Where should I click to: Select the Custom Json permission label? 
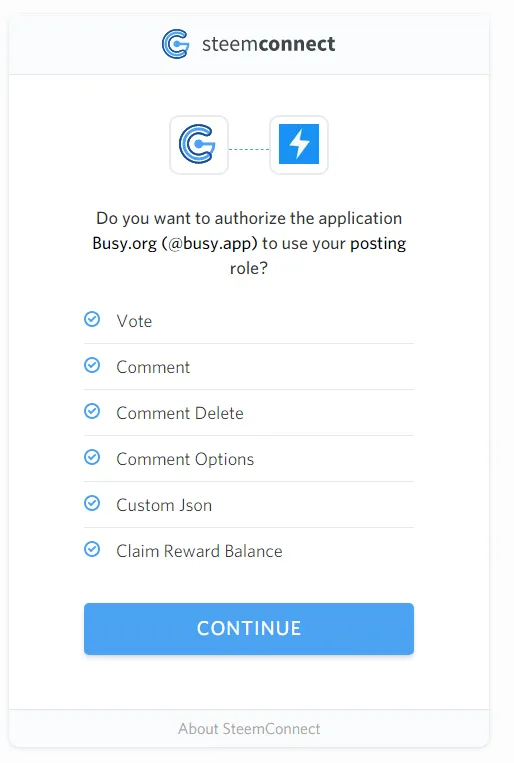point(164,505)
